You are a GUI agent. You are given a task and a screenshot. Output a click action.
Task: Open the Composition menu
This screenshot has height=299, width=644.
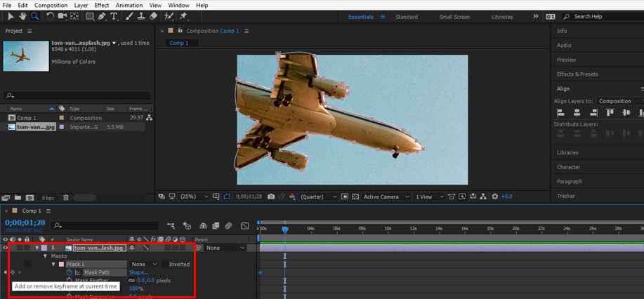click(51, 6)
